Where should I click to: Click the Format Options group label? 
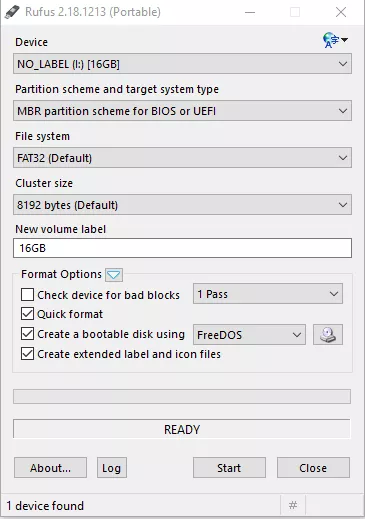click(61, 274)
